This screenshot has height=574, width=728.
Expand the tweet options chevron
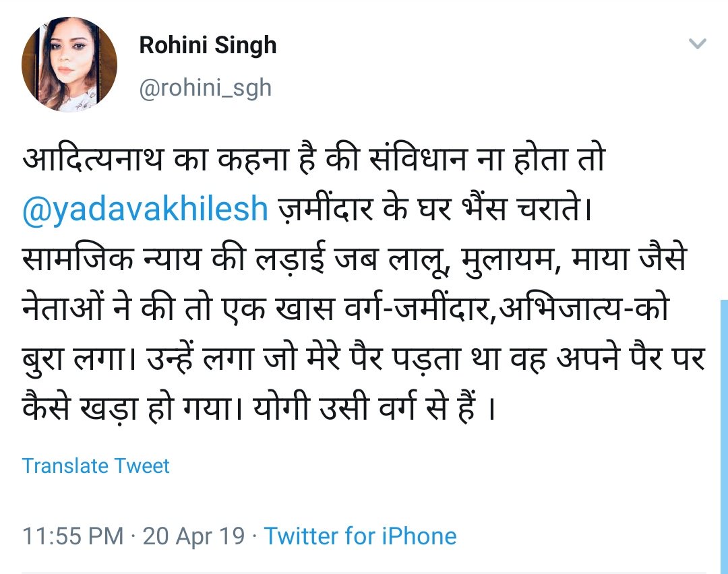[697, 44]
